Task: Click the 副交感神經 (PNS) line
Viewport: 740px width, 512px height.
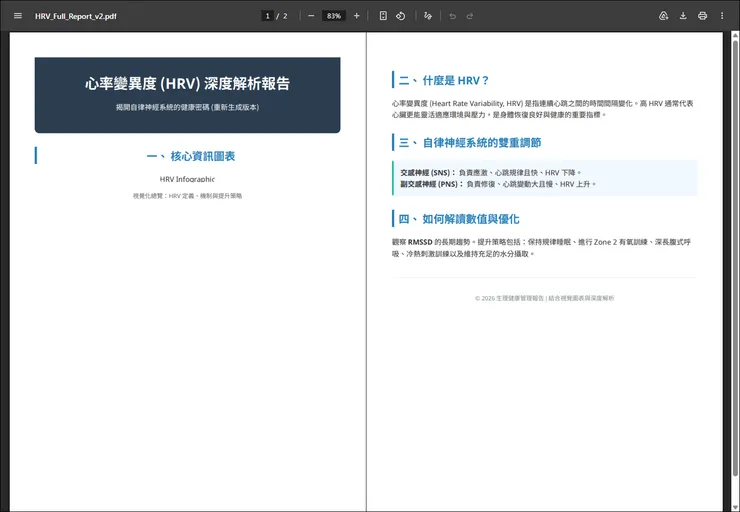Action: [x=498, y=184]
